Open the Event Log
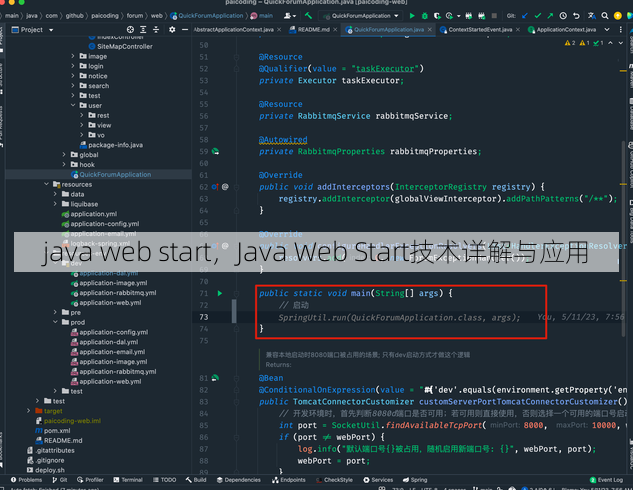Viewport: 633px width, 490px height. 606,480
